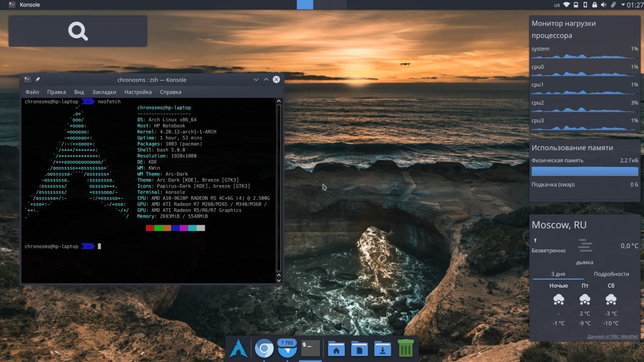Click the snow icon under Пт
The width and height of the screenshot is (644, 362).
coord(585,300)
